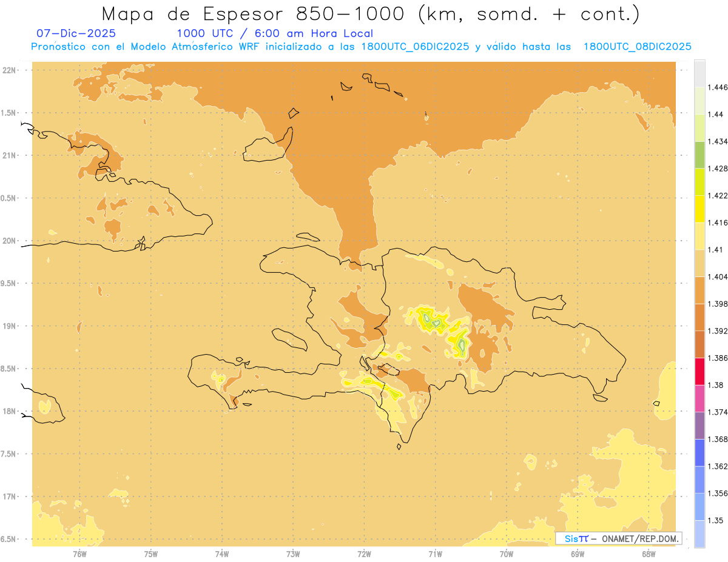Viewport: 728px width, 562px height.
Task: Click the "1.368" colorbar value
Action: (718, 439)
